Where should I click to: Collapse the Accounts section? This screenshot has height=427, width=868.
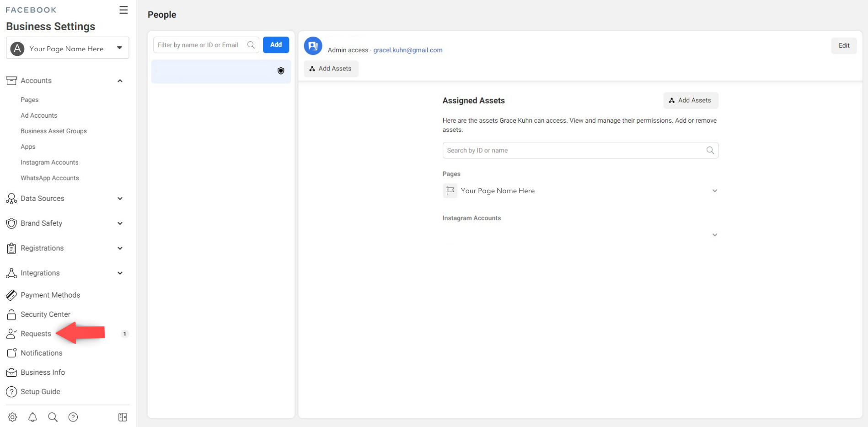tap(120, 81)
